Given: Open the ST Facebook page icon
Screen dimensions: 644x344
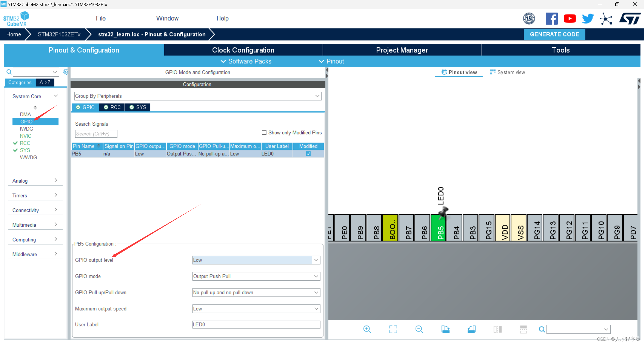Looking at the screenshot, I should click(552, 19).
